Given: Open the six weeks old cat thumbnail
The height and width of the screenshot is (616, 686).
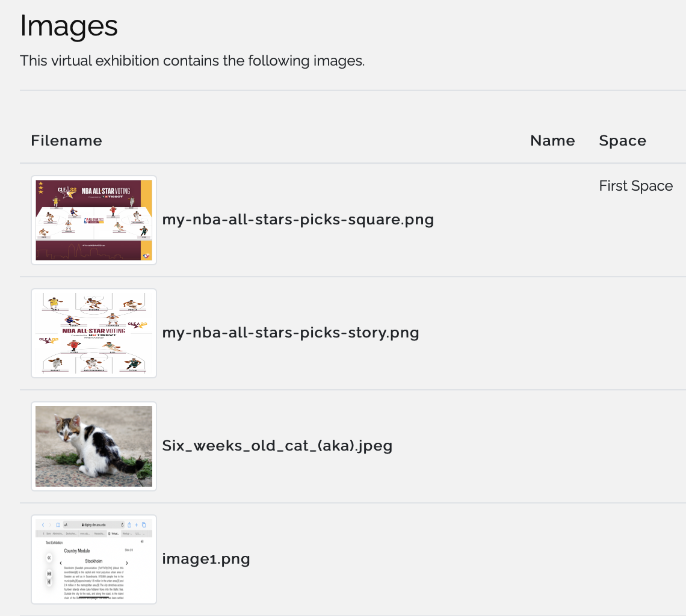Looking at the screenshot, I should (x=94, y=446).
